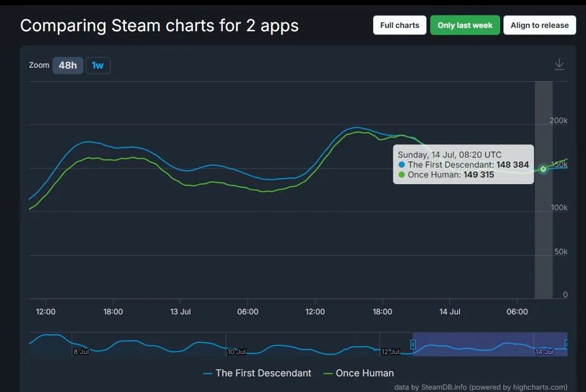
Task: Click the data point marker at 08:20
Action: [543, 169]
